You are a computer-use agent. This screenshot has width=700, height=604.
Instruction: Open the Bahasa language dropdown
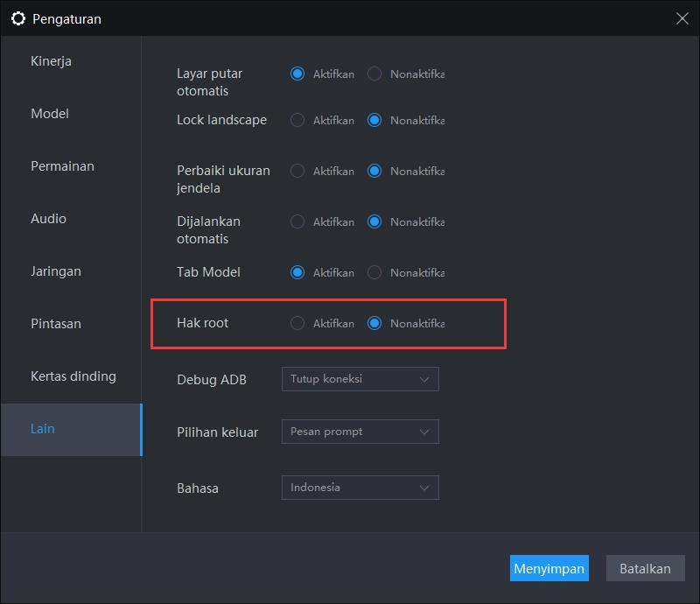(x=360, y=488)
